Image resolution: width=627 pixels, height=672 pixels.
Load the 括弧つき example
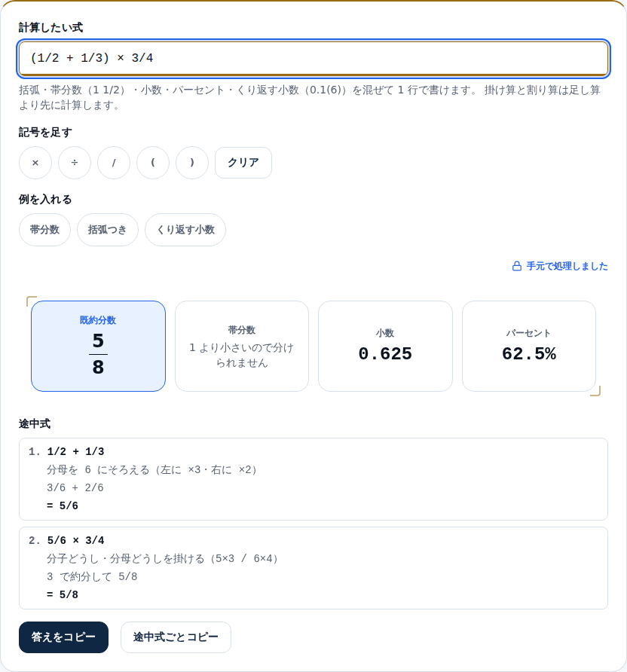pyautogui.click(x=108, y=230)
